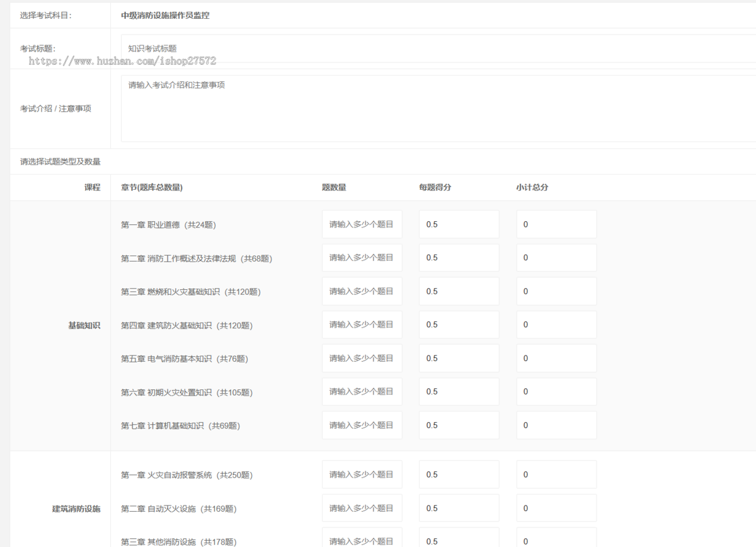Click chapter label 第二章 消防工作概述及法律法规 (共68题)

(x=197, y=258)
